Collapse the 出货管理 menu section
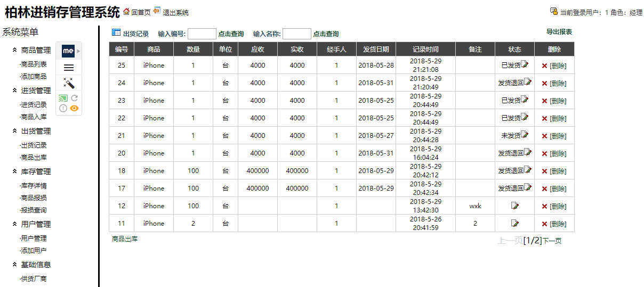 (x=14, y=131)
